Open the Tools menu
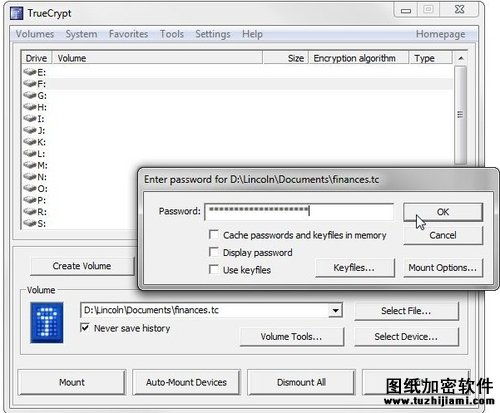Viewport: 500px width, 413px height. [x=172, y=34]
